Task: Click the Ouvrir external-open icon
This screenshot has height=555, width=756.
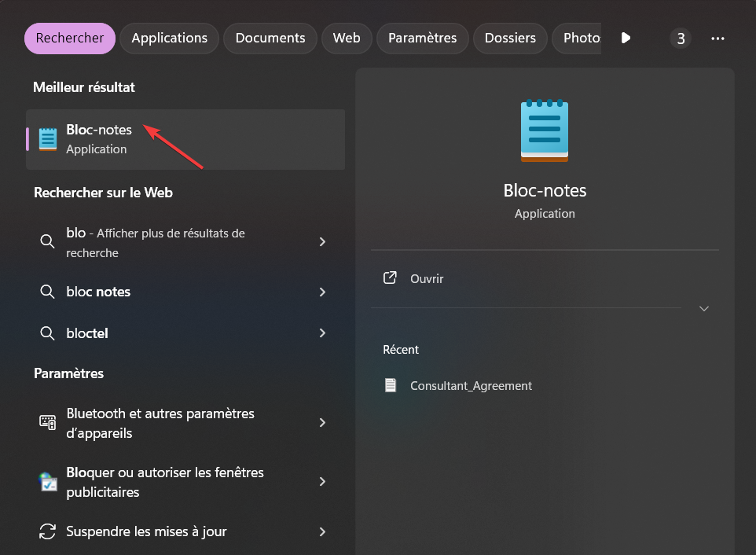Action: (x=390, y=277)
